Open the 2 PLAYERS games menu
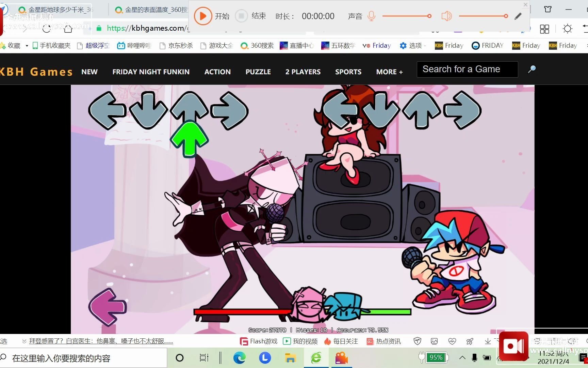Viewport: 588px width, 368px height. pos(303,72)
